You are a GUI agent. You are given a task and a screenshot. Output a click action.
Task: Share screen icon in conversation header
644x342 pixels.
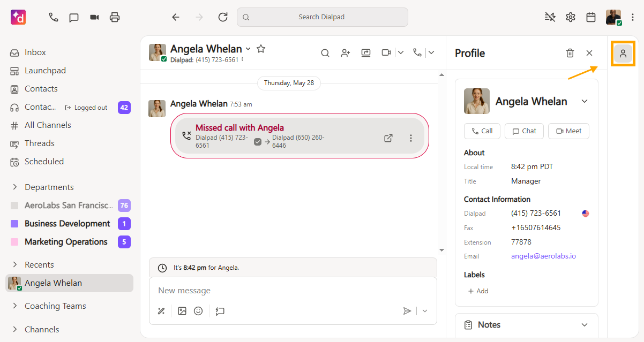tap(366, 52)
